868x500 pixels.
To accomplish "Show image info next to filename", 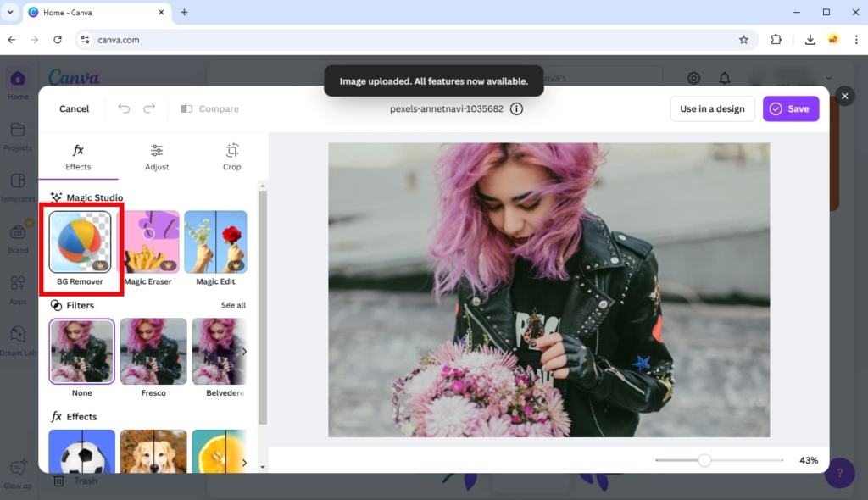I will 516,108.
